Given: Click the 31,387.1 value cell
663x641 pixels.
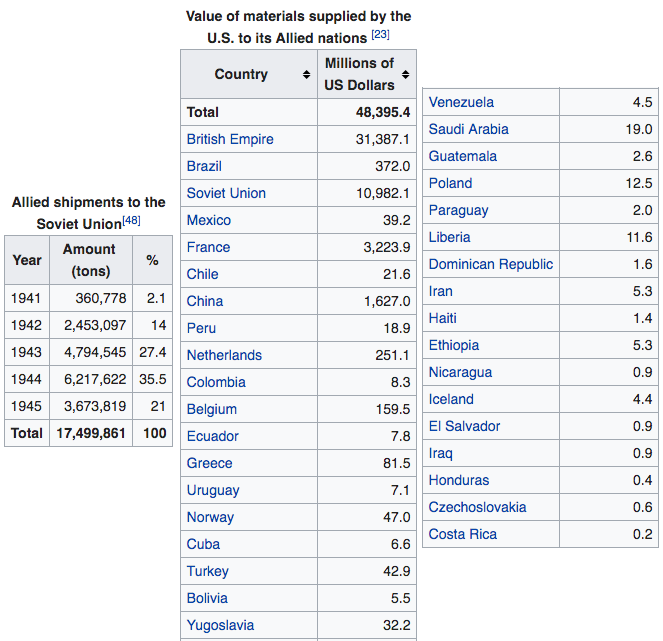Looking at the screenshot, I should click(367, 140).
